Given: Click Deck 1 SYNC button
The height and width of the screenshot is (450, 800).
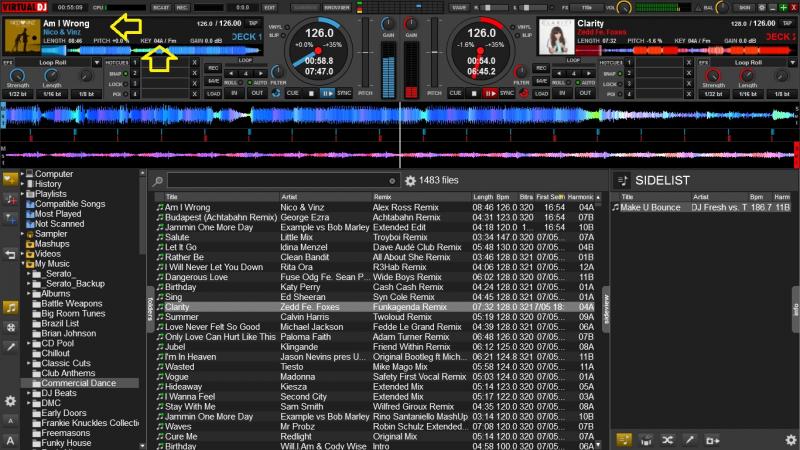Looking at the screenshot, I should [344, 93].
